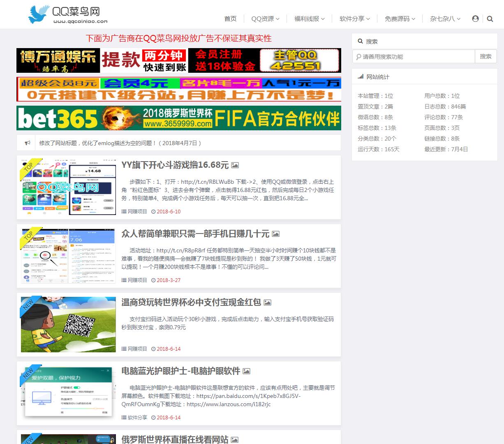
Task: Click image icon beside YY旗下开心斗游戏 title
Action: point(235,165)
